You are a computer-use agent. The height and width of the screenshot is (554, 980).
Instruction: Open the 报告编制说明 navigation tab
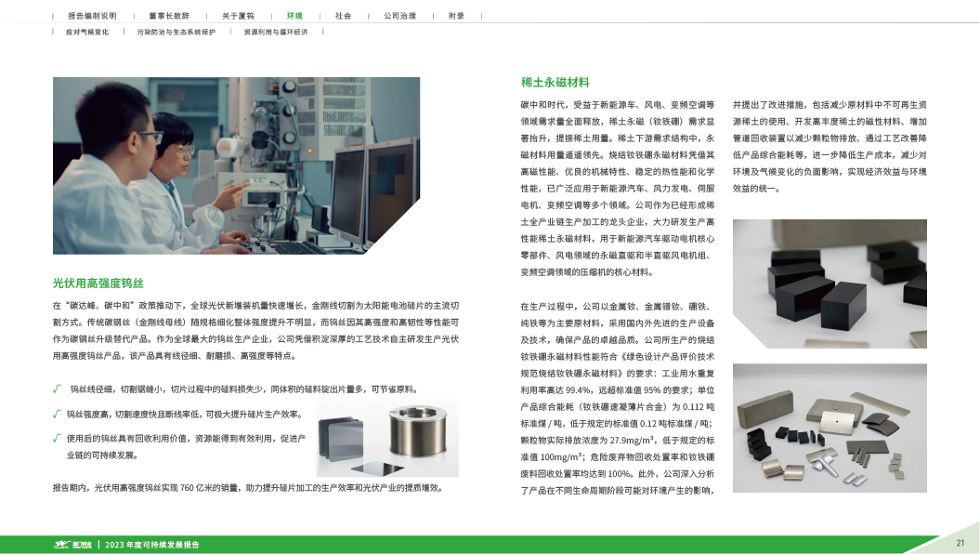pyautogui.click(x=91, y=17)
